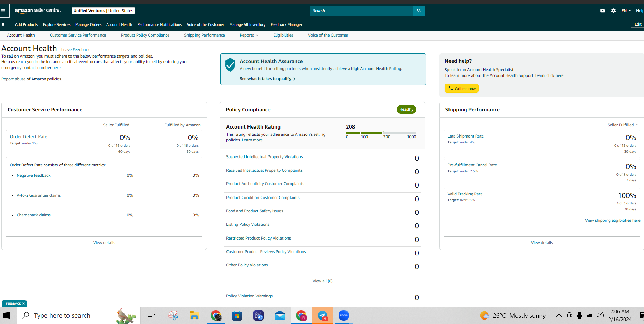Image resolution: width=644 pixels, height=324 pixels.
Task: Click the Account Health Rating progress bar
Action: coord(381,133)
